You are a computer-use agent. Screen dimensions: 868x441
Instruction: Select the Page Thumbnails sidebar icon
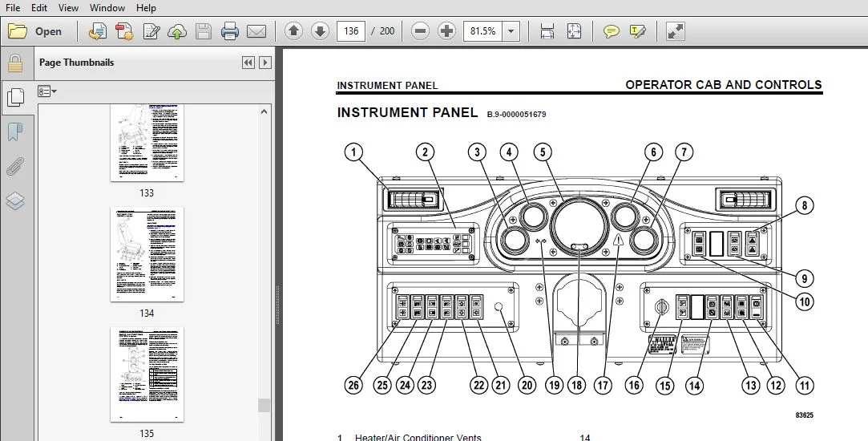(x=15, y=98)
